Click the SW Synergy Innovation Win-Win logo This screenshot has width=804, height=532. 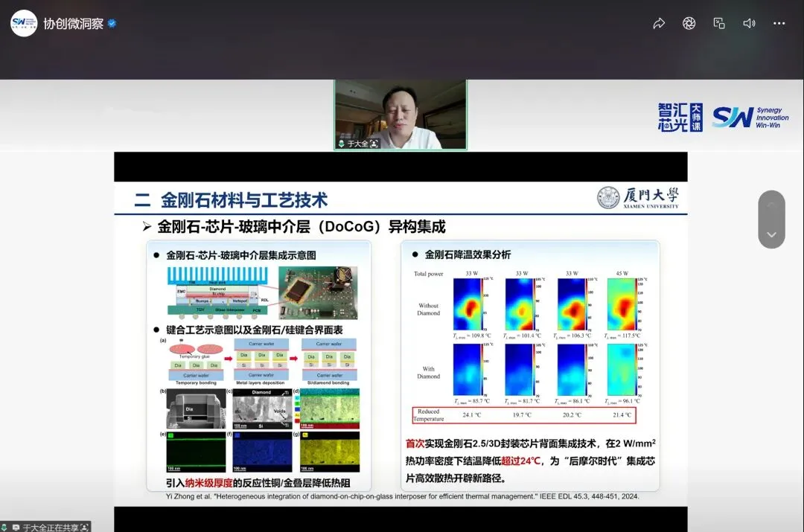(x=750, y=118)
